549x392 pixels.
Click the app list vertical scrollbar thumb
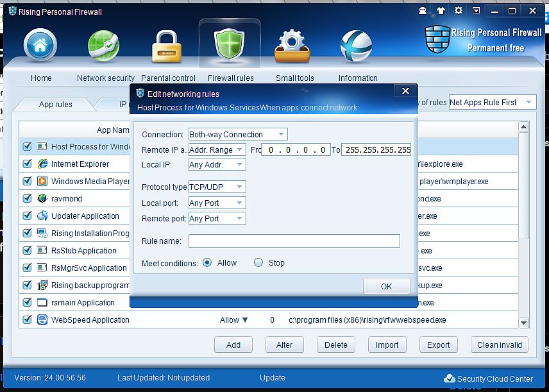(523, 185)
